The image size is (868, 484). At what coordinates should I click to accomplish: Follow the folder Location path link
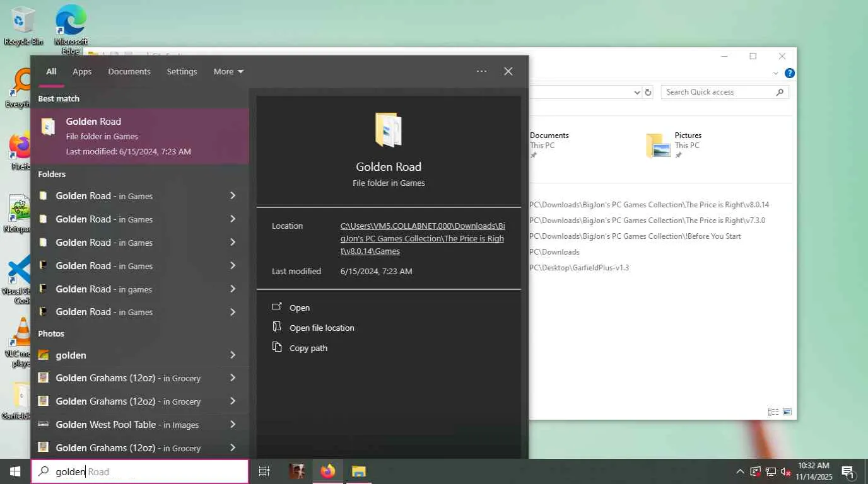[x=423, y=238]
